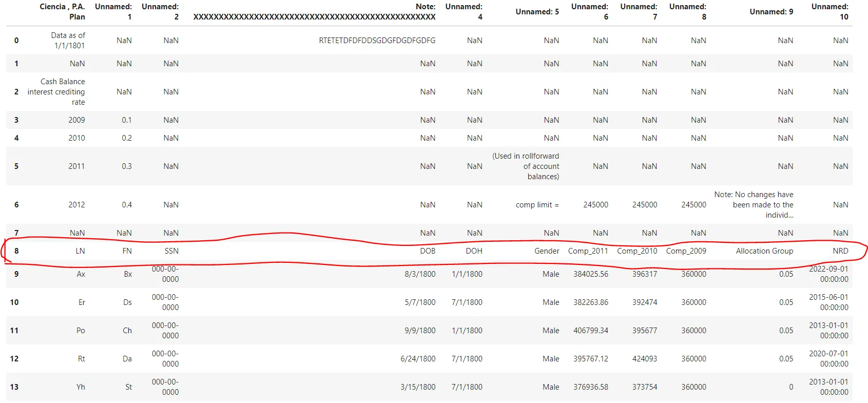Click the 'Unnamed: 9' column header
This screenshot has height=403, width=868.
click(x=771, y=12)
